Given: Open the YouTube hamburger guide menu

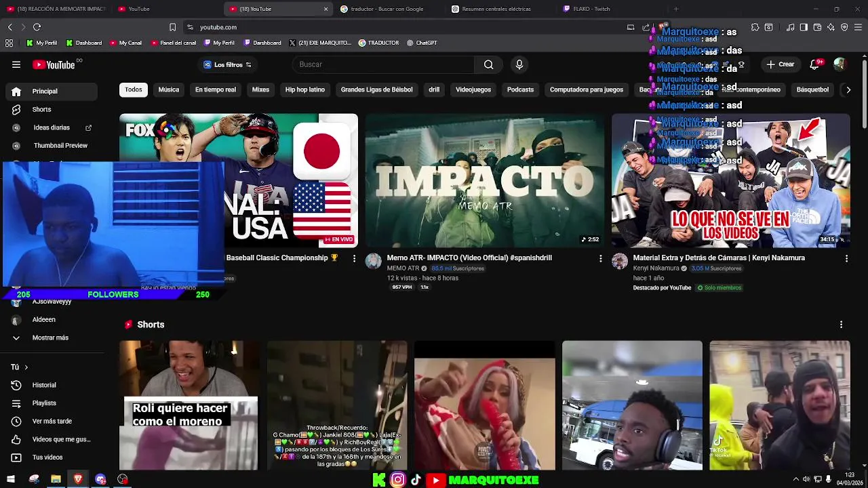Looking at the screenshot, I should (x=16, y=64).
